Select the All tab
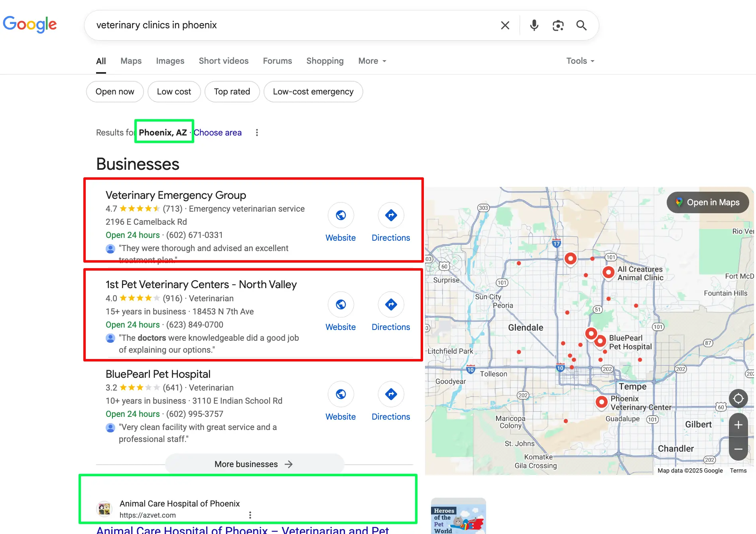The height and width of the screenshot is (534, 756). [101, 61]
